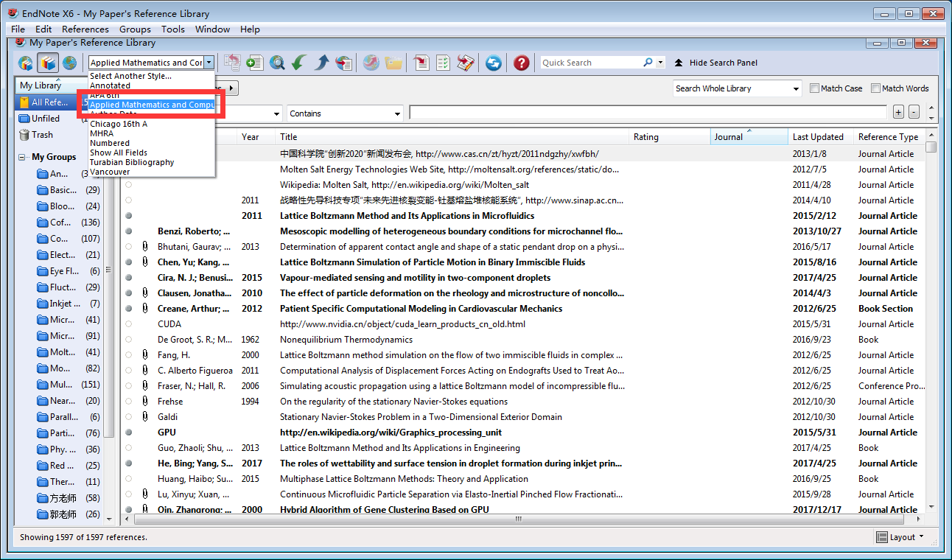Click the paperclip on the Fang, H. row
This screenshot has width=952, height=560.
[x=145, y=355]
